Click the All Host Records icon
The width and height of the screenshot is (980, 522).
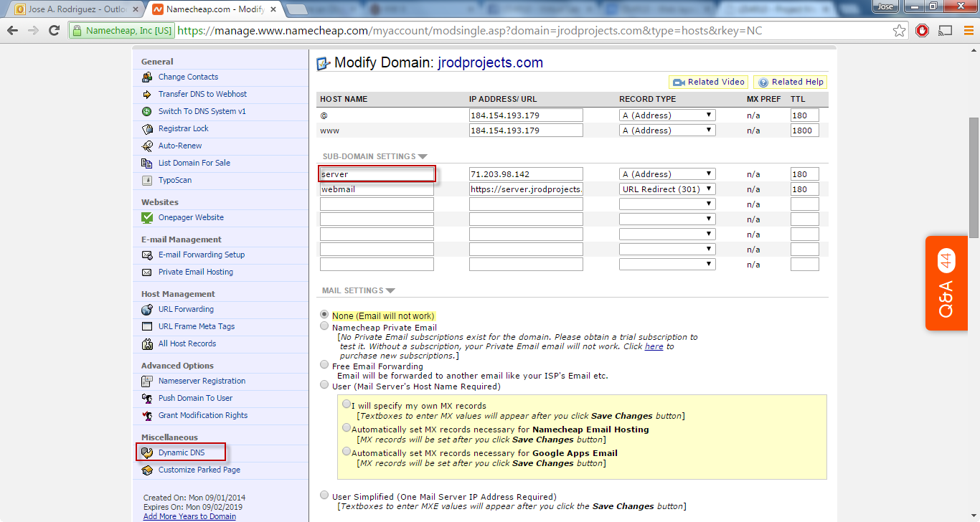(x=147, y=343)
